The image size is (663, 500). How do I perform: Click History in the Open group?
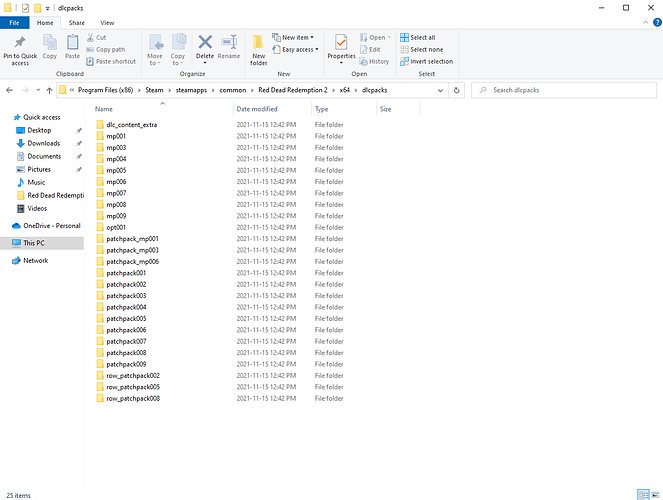pos(374,61)
